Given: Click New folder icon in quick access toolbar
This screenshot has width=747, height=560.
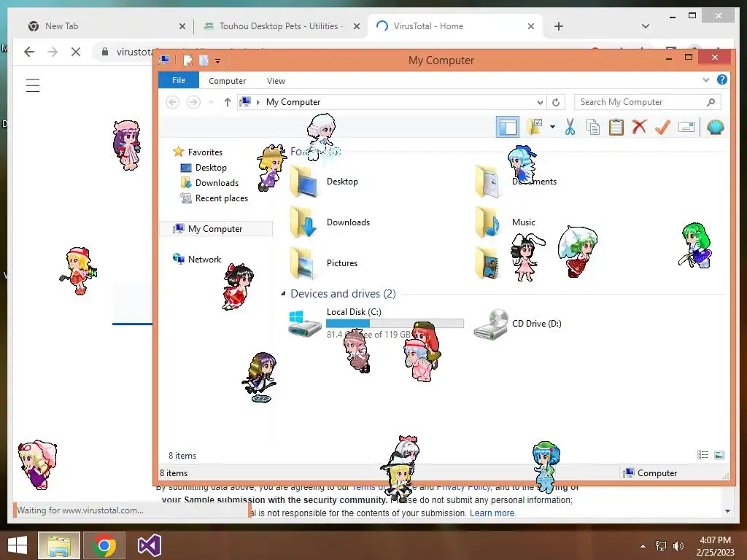Looking at the screenshot, I should 204,60.
